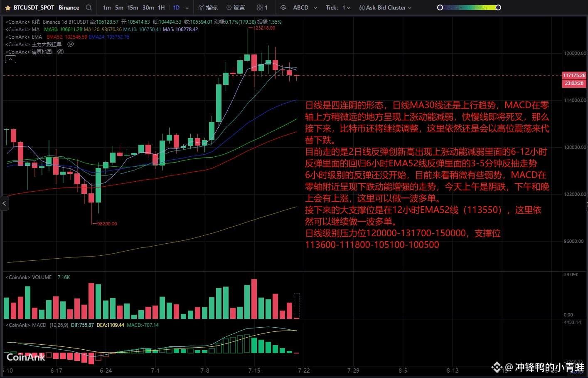Open the chart layout grid selector
The width and height of the screenshot is (588, 378).
tap(262, 7)
